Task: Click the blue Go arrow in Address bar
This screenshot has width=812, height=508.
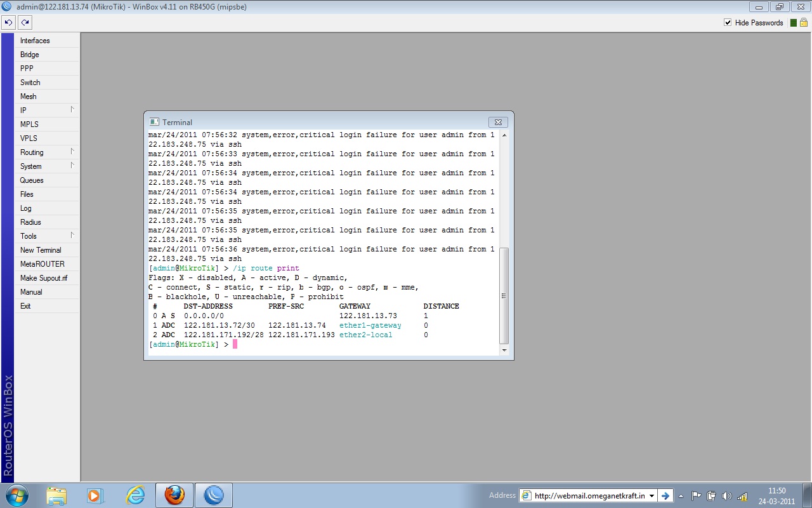Action: pos(665,496)
